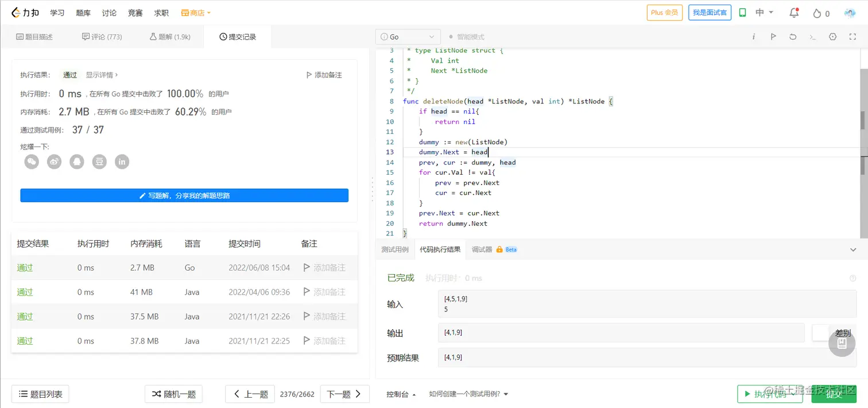Click the 我是面试官 button

(710, 13)
